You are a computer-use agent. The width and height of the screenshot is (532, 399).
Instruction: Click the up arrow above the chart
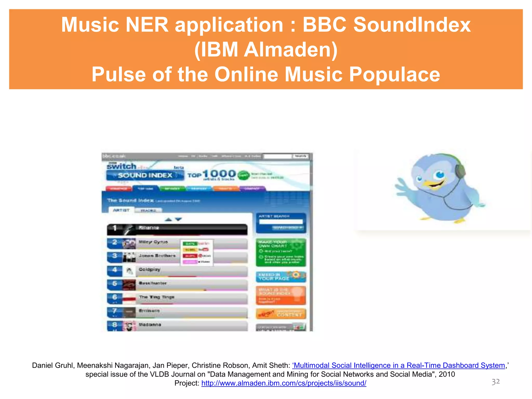tap(168, 220)
